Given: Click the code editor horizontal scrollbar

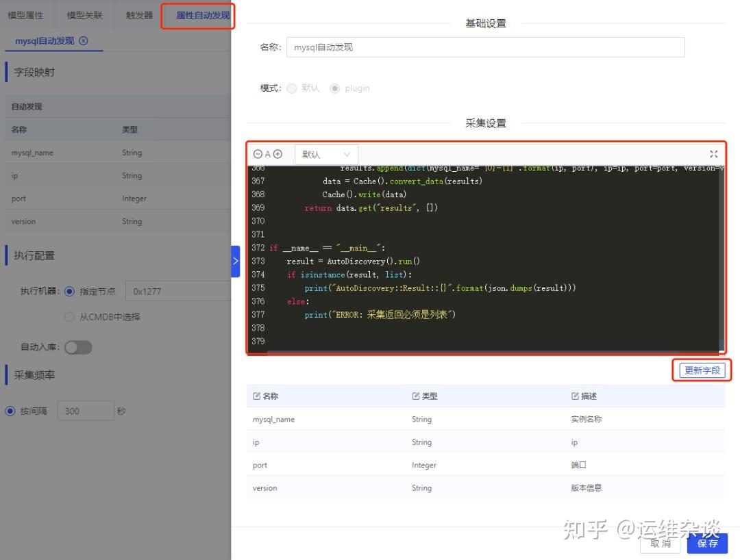Looking at the screenshot, I should point(480,351).
